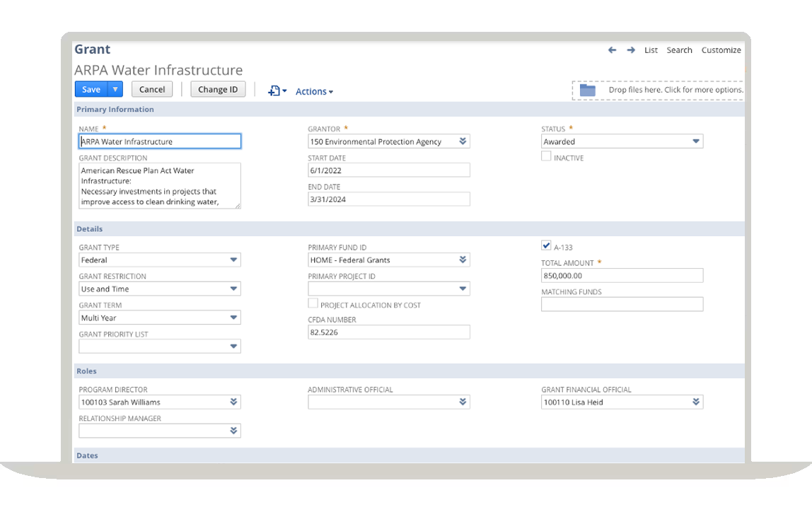Image resolution: width=812 pixels, height=512 pixels.
Task: Open the Grant Financial Official double-chevron selector
Action: pyautogui.click(x=696, y=402)
